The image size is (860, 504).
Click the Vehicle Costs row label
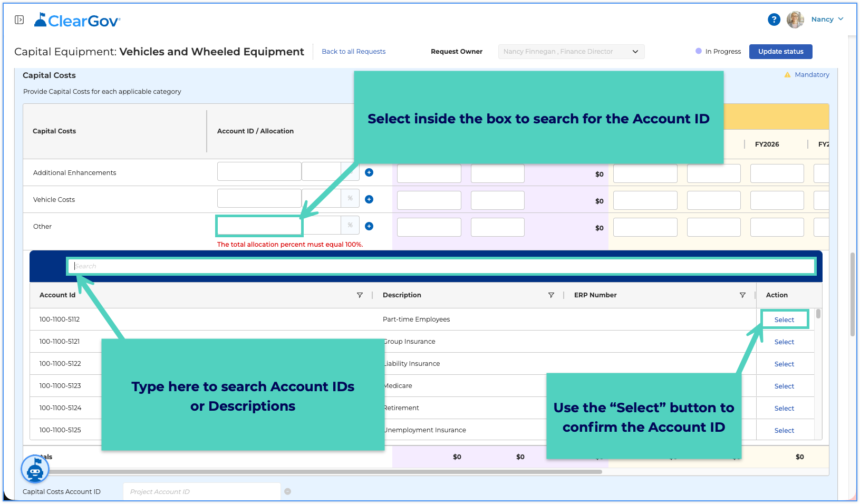[54, 200]
